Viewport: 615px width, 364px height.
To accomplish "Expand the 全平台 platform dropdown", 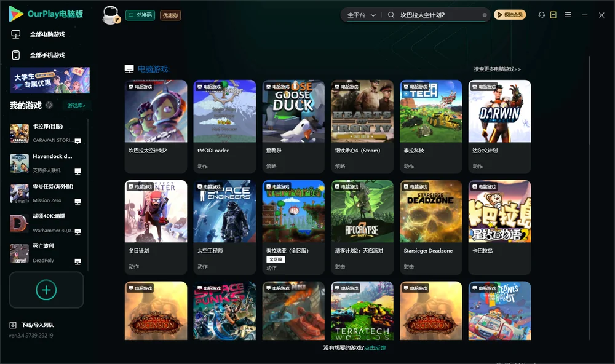I will pos(361,15).
